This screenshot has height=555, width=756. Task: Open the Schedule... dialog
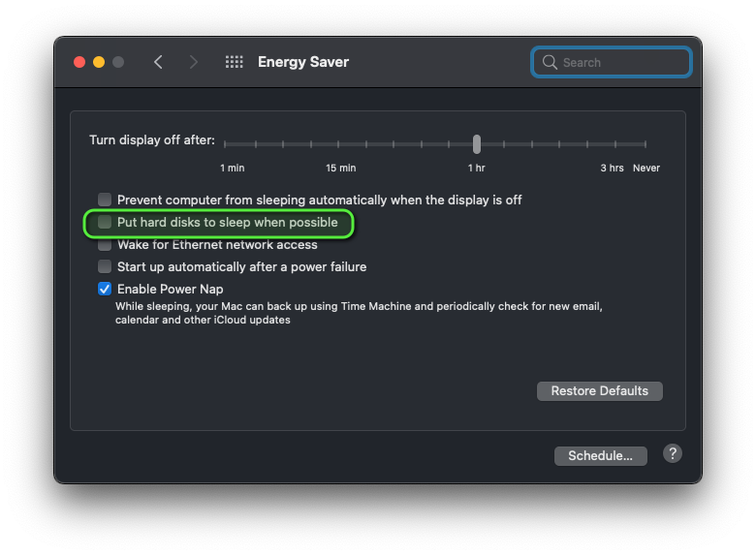(601, 456)
